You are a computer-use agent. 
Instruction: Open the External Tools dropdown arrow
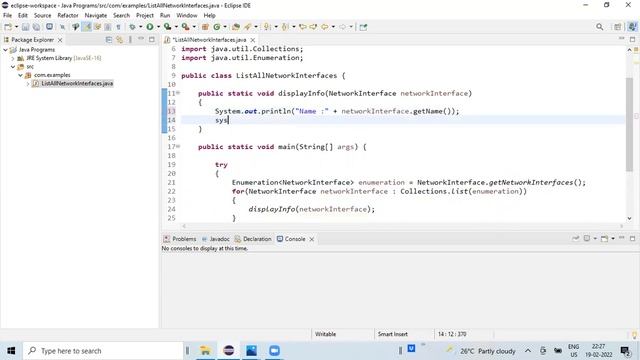pos(194,27)
